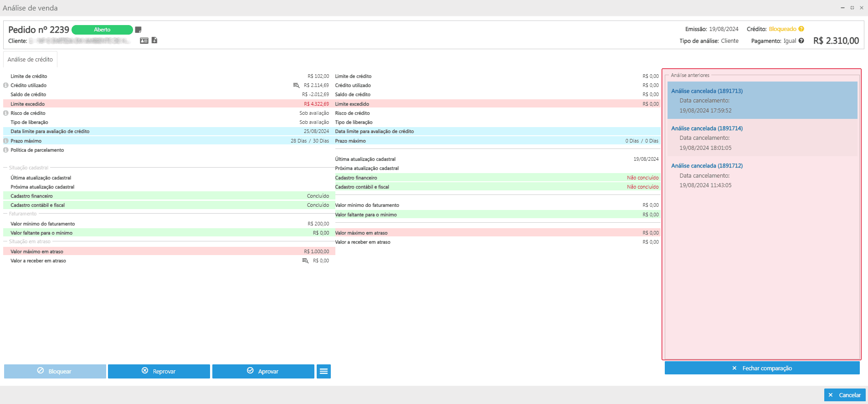Click the info icon beside Risco de crédito
The width and height of the screenshot is (868, 404).
[x=6, y=113]
